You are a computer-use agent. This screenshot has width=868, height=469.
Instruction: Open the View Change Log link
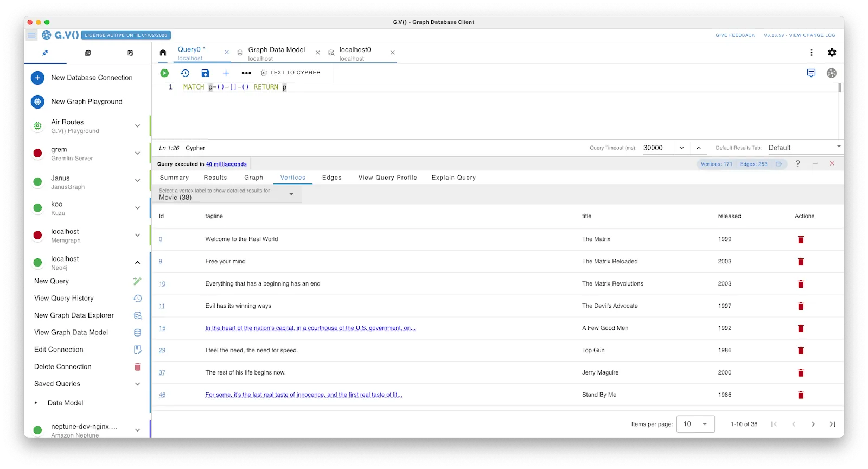click(x=800, y=35)
